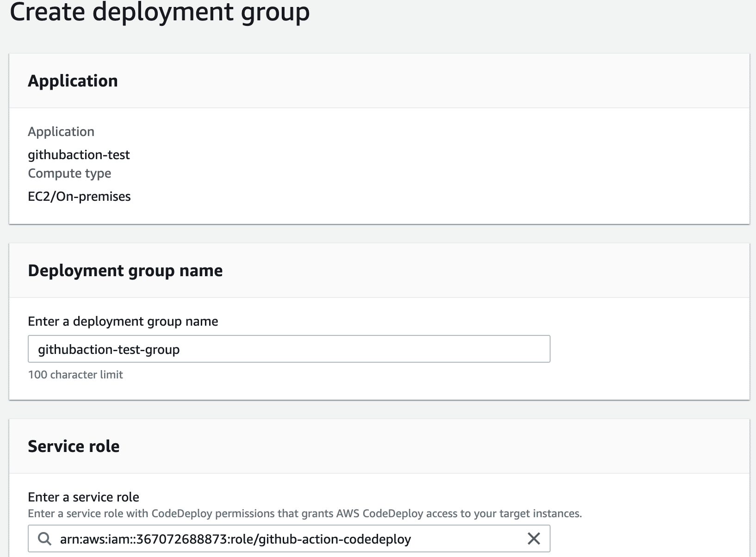Click the CodeDeploy permissions description text
Image resolution: width=756 pixels, height=557 pixels.
[304, 513]
